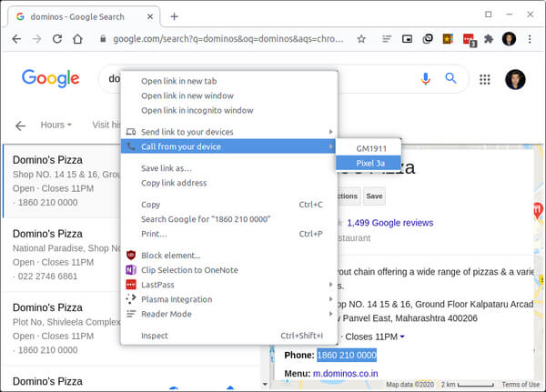This screenshot has width=546, height=392.
Task: Click the browser back arrow button
Action: 16,38
